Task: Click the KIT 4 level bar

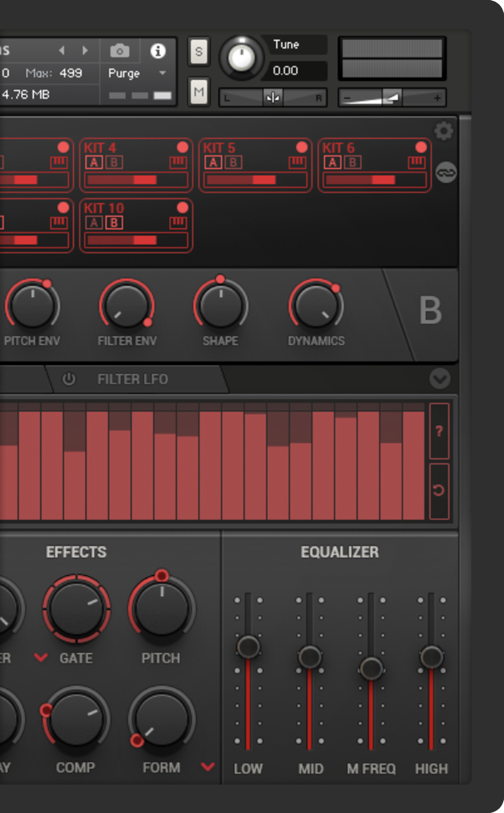Action: tap(136, 179)
